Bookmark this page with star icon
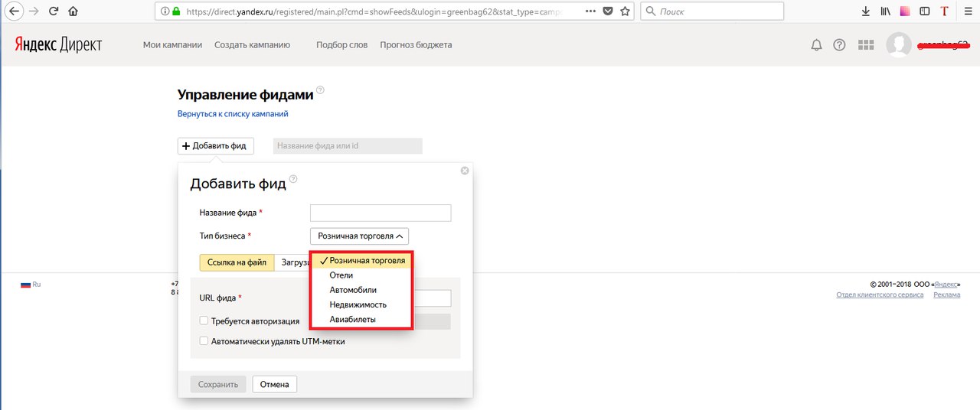The image size is (980, 410). click(x=625, y=11)
